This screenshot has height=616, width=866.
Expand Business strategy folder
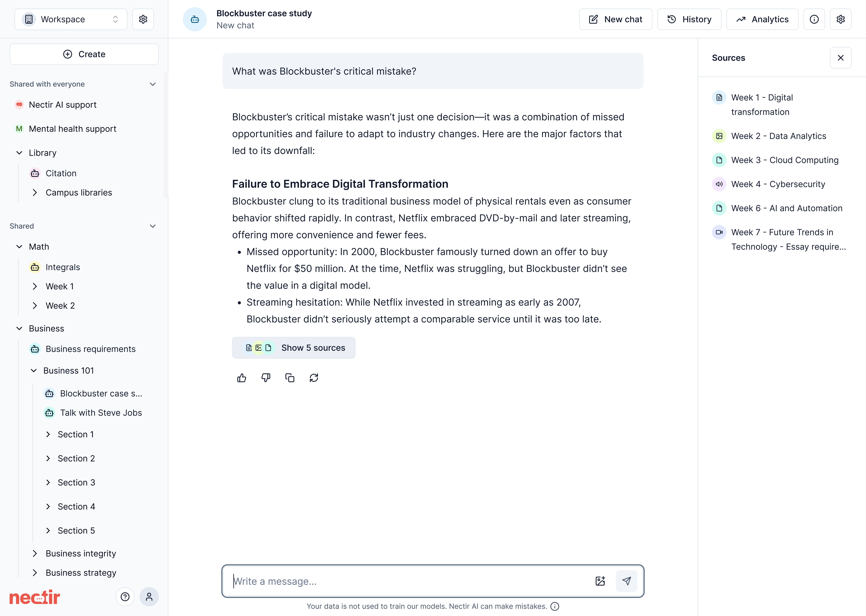tap(35, 573)
